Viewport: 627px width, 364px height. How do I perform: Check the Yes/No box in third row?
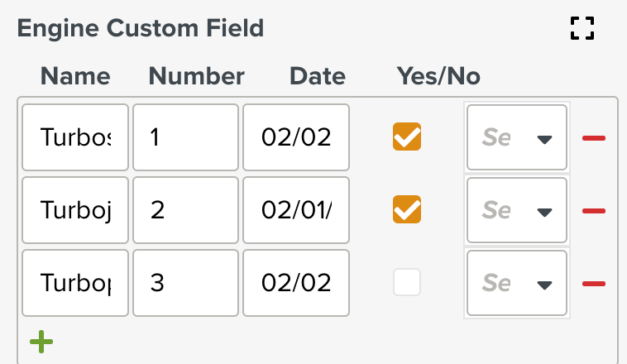pyautogui.click(x=407, y=283)
